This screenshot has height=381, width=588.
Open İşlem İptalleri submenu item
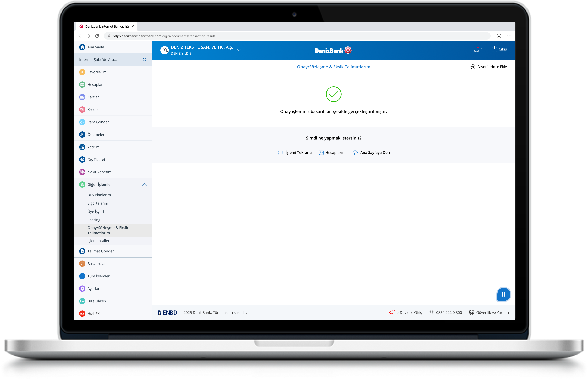[99, 240]
